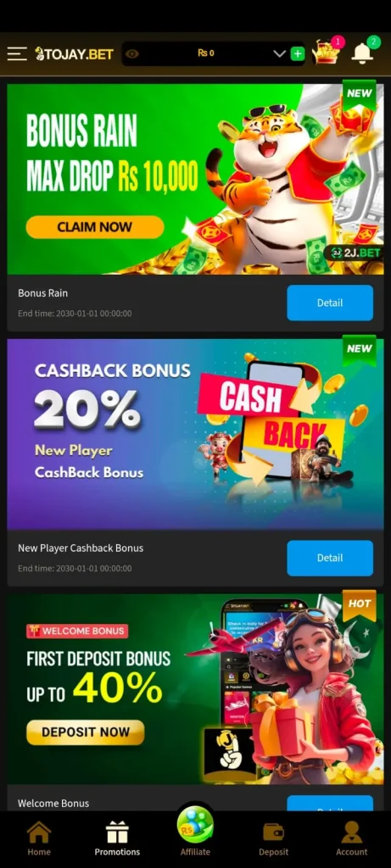The width and height of the screenshot is (391, 868).
Task: Go to the Account tab
Action: [352, 839]
